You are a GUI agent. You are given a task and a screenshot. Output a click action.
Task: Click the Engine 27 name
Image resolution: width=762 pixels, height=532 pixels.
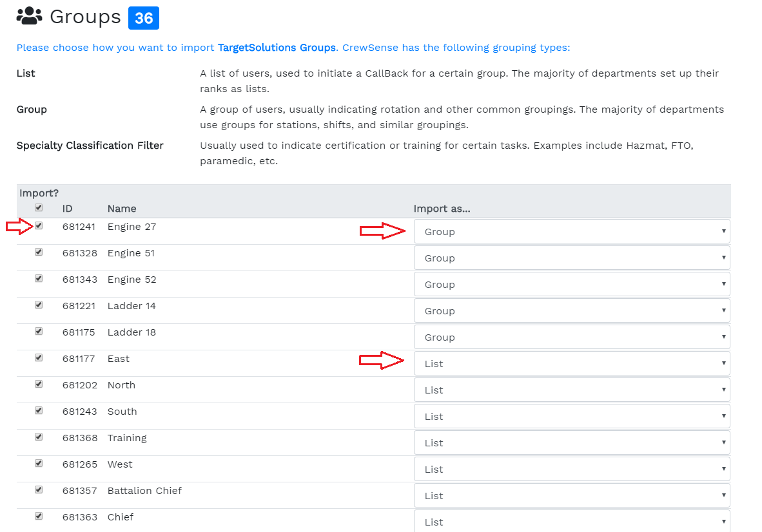click(132, 227)
